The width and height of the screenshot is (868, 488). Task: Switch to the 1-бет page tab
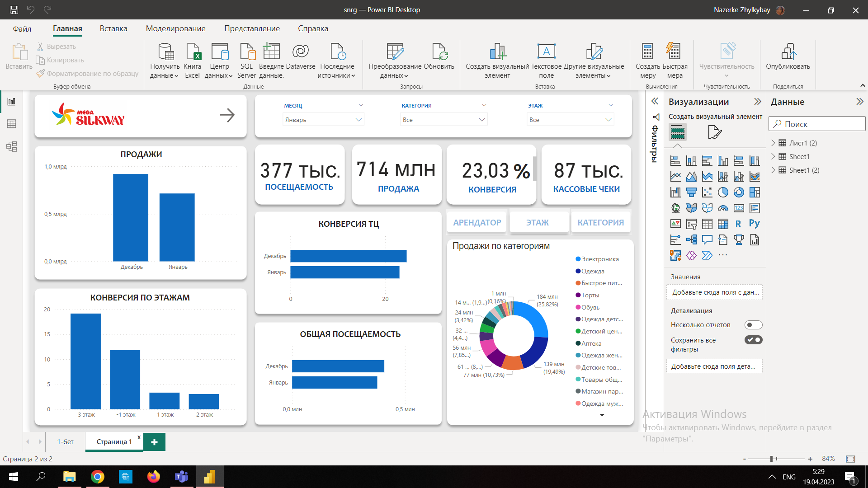pyautogui.click(x=65, y=441)
